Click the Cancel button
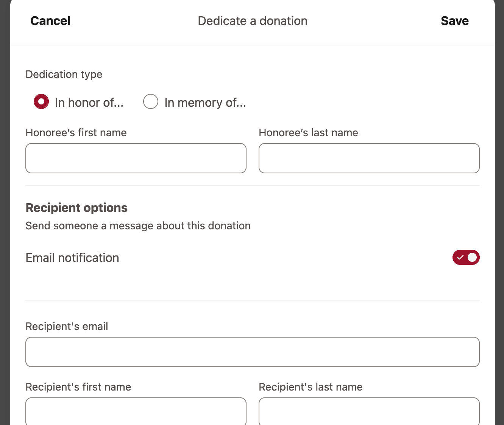 click(50, 21)
